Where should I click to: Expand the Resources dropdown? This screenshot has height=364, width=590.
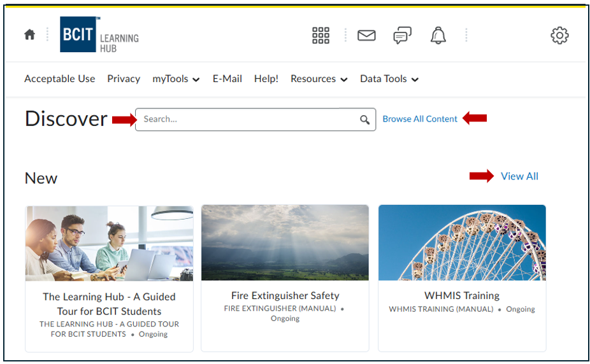319,79
